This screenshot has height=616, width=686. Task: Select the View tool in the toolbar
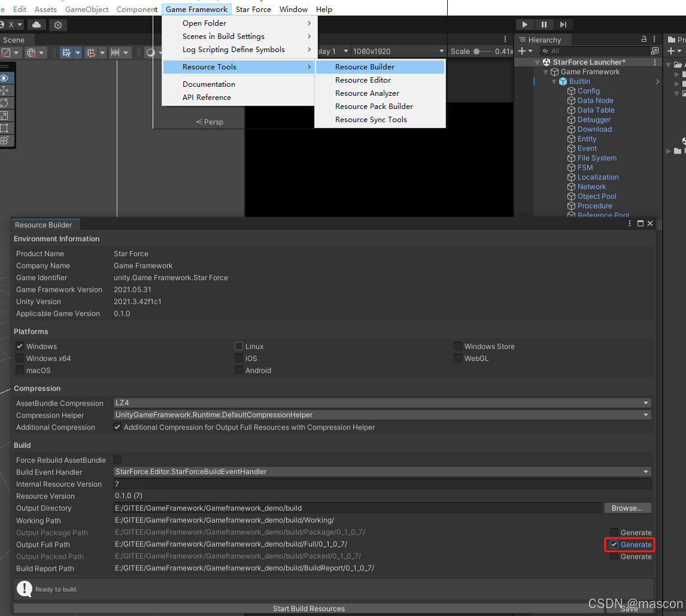(5, 78)
